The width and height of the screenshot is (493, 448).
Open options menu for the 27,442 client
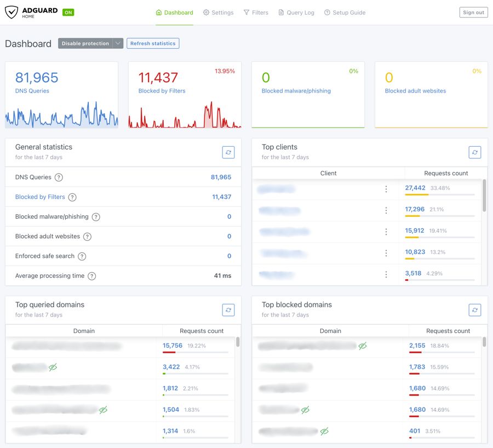pos(386,189)
